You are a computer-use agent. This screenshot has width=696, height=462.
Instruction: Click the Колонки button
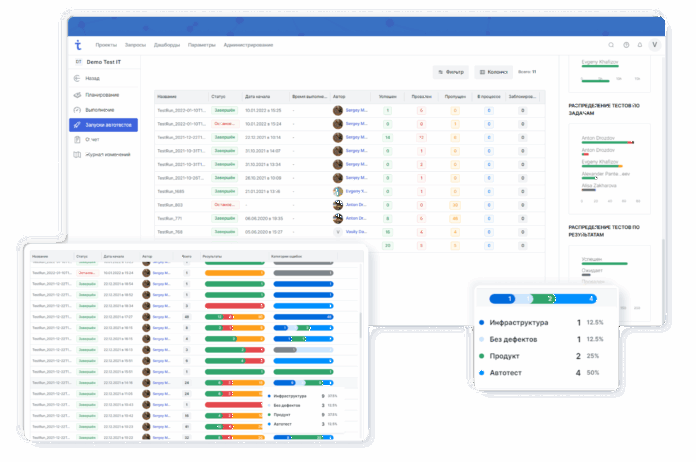coord(492,72)
